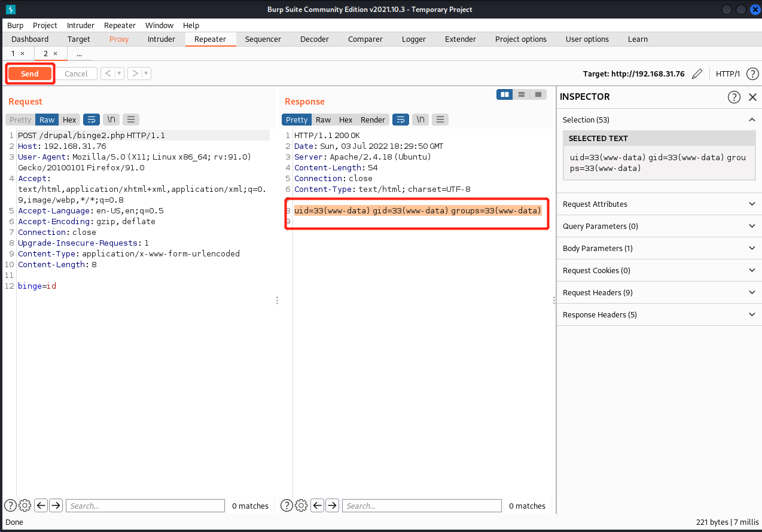Screen dimensions: 762x532
Task: Click the binge=id request body line
Action: coord(37,286)
